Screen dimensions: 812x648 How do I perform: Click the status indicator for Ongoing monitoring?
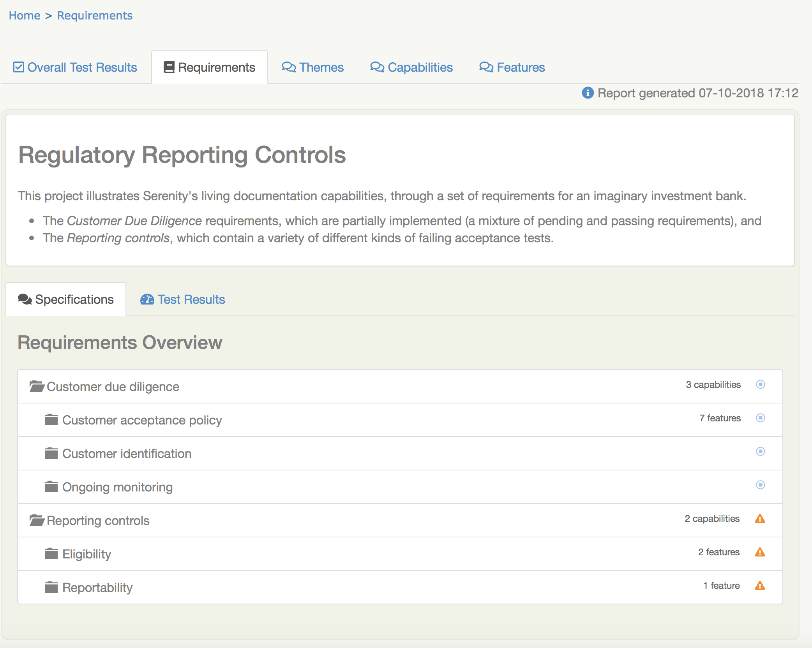761,485
